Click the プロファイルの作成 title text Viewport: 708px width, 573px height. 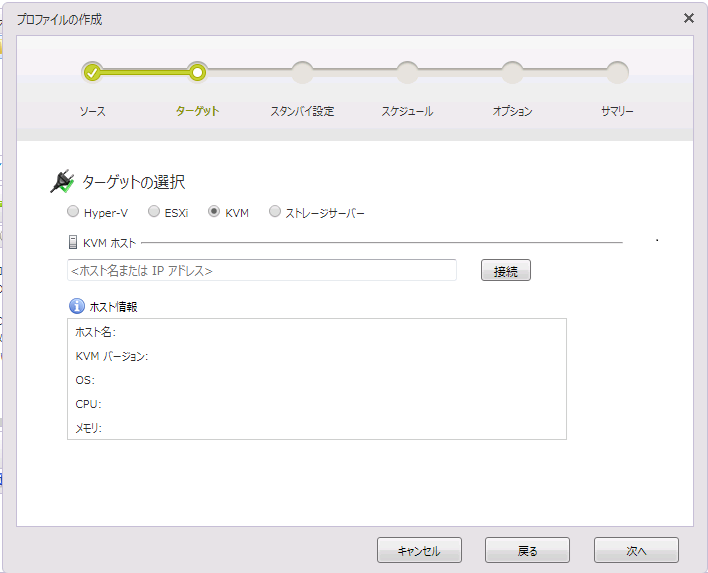[60, 19]
